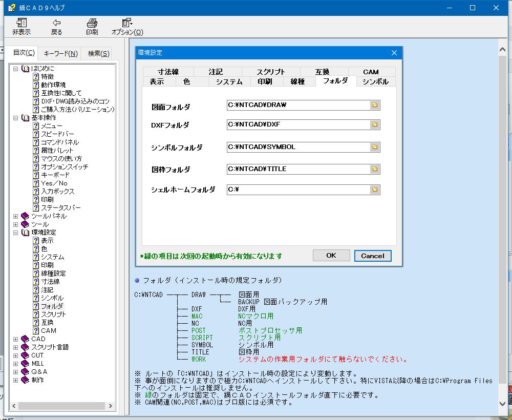Expand the ツール tree node
The width and height of the screenshot is (512, 420).
tap(15, 224)
